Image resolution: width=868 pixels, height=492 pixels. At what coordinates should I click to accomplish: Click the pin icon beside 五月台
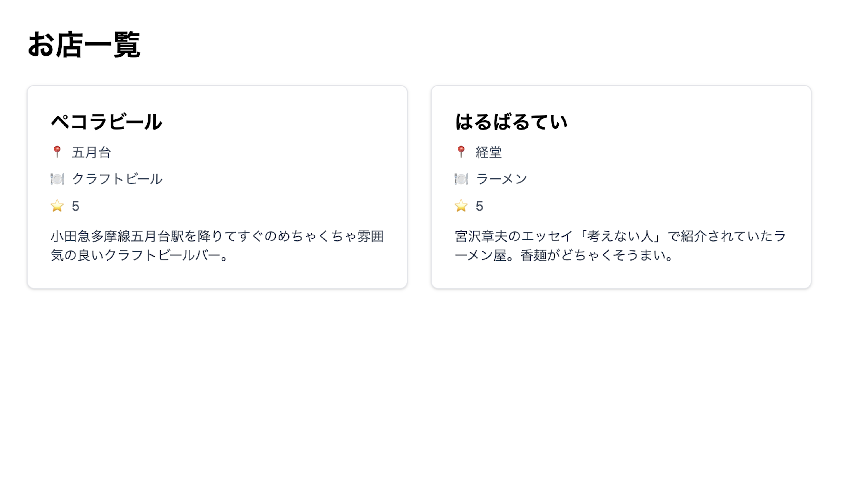(57, 152)
